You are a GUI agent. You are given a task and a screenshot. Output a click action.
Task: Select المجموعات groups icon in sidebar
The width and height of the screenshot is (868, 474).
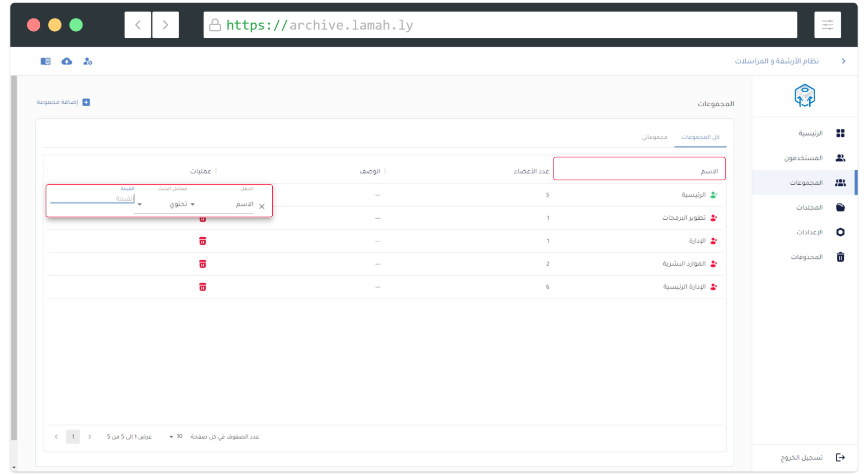click(840, 183)
